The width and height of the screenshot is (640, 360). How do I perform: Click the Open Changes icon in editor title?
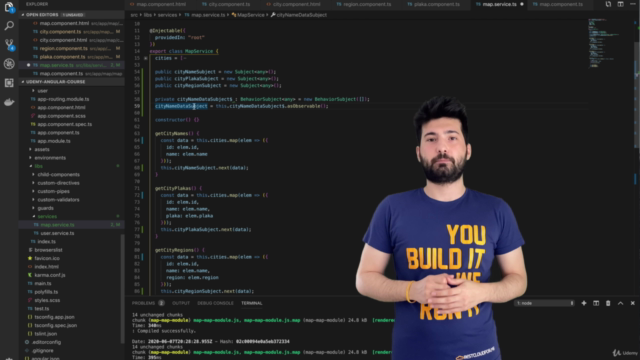point(608,4)
